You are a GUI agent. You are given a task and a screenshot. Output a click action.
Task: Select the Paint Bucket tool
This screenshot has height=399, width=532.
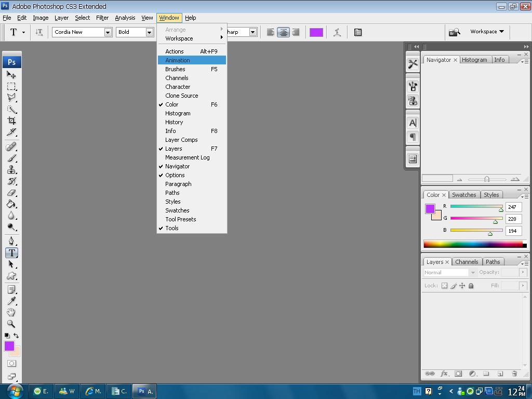[x=11, y=204]
